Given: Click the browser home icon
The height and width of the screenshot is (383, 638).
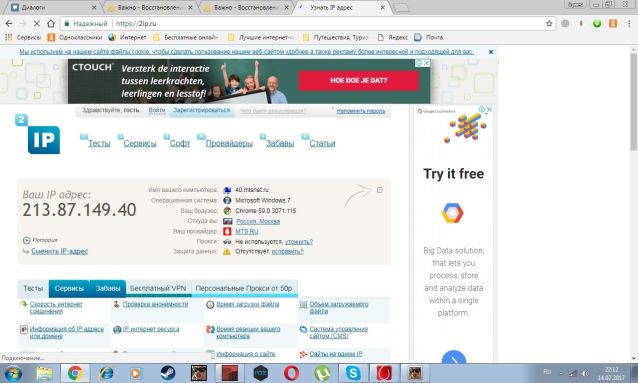Looking at the screenshot, I should coord(50,24).
